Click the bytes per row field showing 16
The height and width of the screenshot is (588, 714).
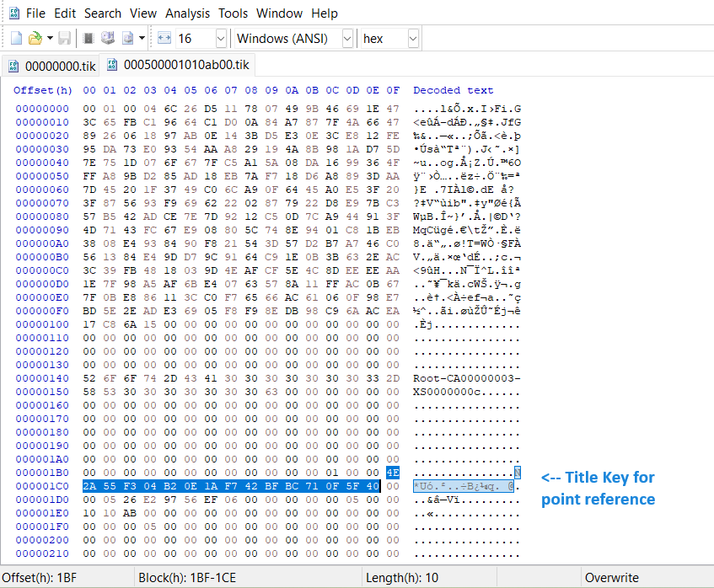(x=196, y=39)
